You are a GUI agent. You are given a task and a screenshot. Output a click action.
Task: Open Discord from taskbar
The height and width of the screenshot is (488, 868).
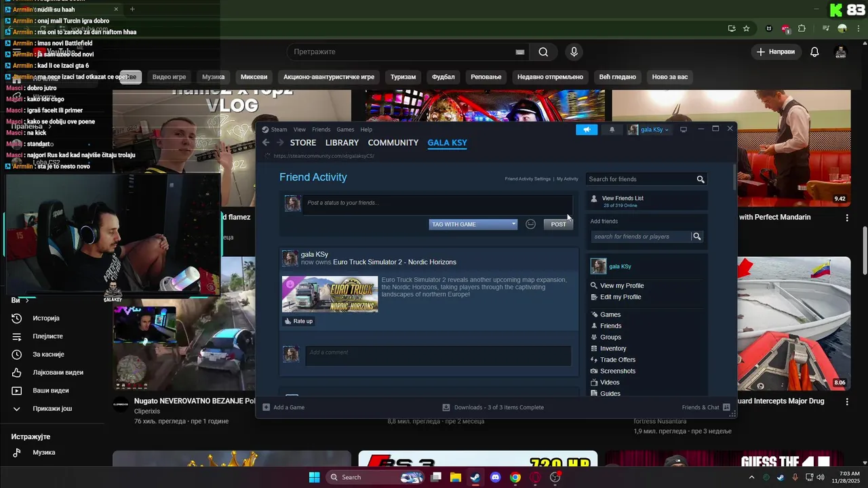point(496,477)
